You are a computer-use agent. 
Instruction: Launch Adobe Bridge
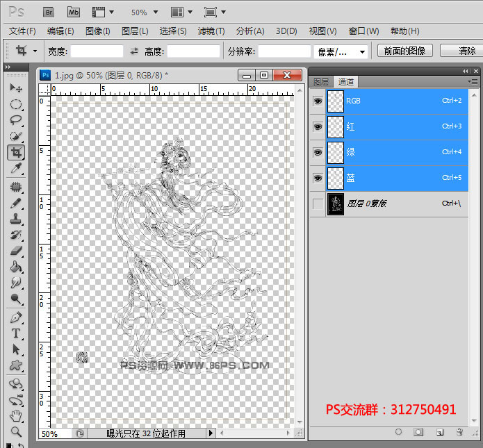click(49, 13)
